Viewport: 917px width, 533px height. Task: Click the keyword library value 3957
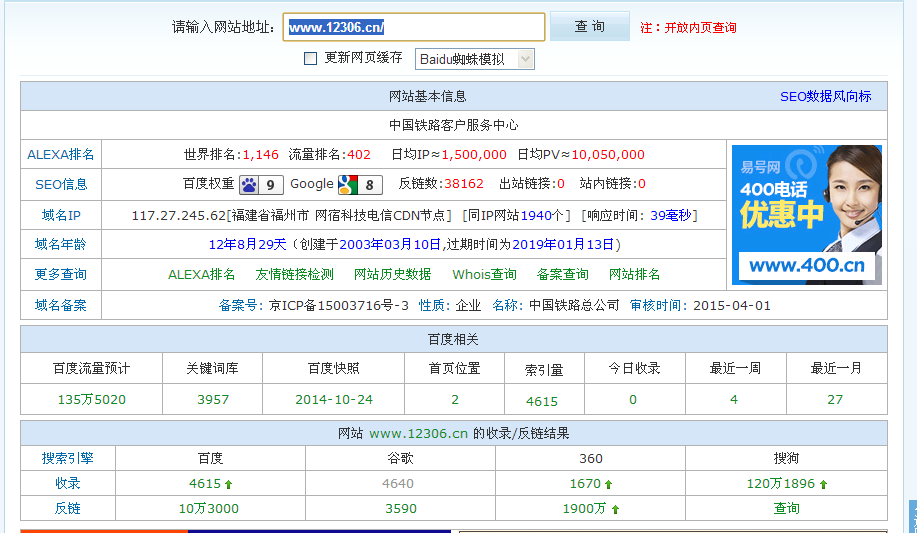coord(213,400)
